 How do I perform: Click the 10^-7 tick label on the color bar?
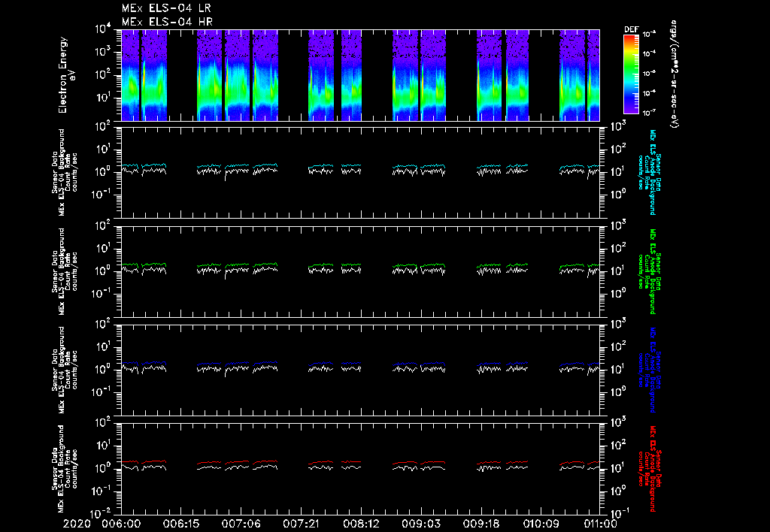(649, 113)
